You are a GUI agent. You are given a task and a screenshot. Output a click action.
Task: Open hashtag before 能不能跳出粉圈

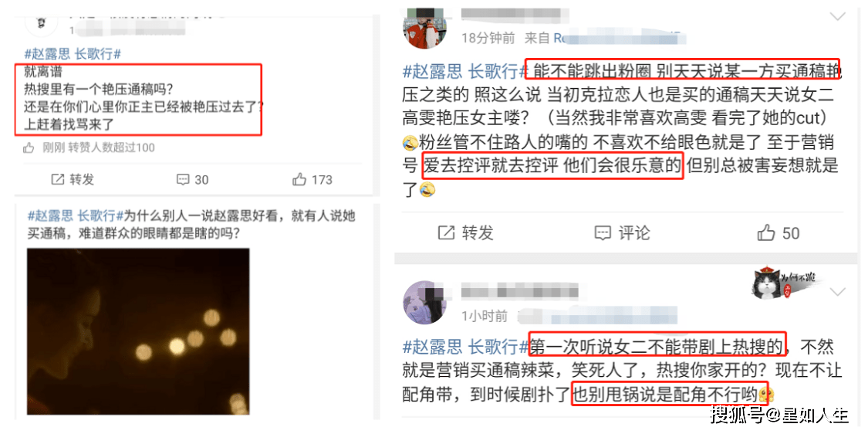click(465, 71)
